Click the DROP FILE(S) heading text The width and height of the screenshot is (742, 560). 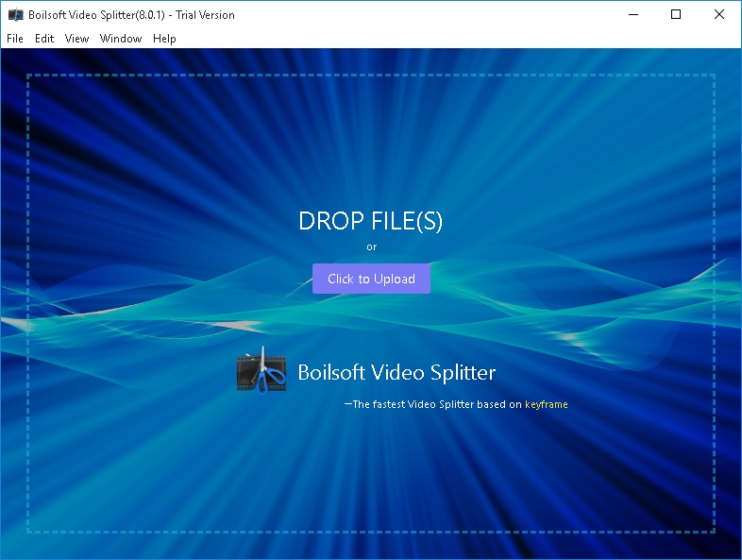point(370,221)
